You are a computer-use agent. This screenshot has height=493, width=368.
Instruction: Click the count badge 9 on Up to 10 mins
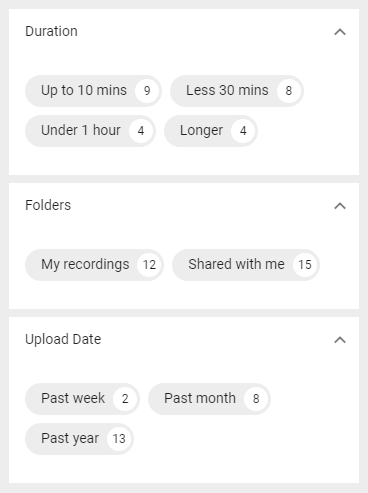(147, 91)
